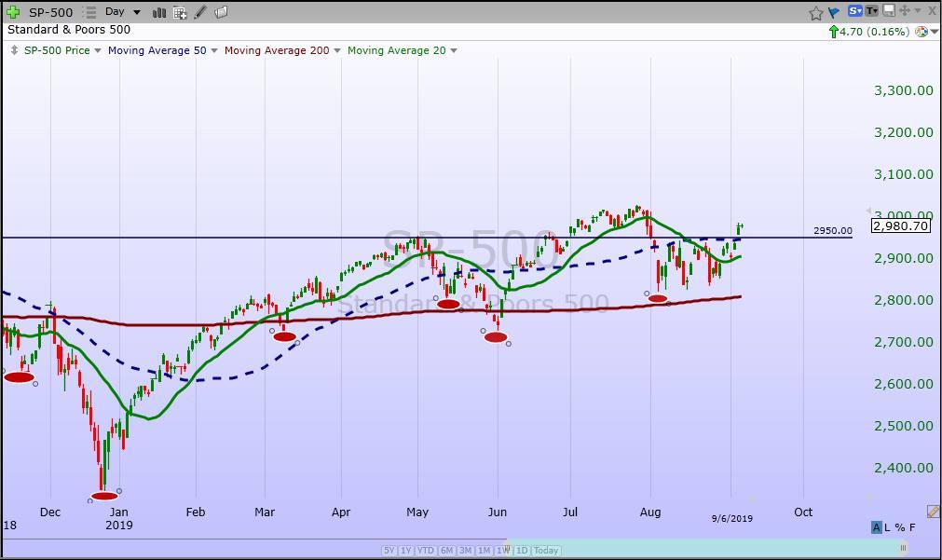Open the chart templates folder icon

coord(221,11)
